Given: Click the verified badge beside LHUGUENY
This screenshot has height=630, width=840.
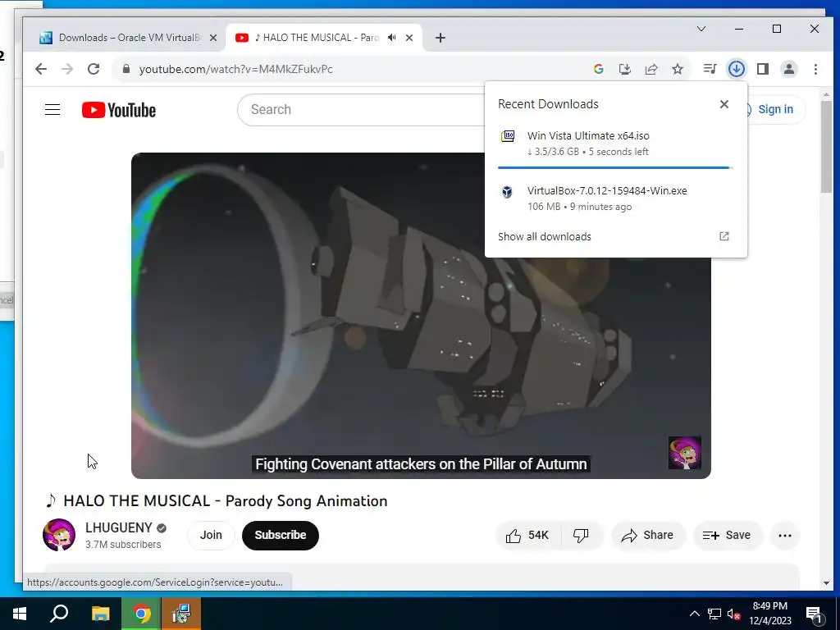Looking at the screenshot, I should tap(162, 528).
